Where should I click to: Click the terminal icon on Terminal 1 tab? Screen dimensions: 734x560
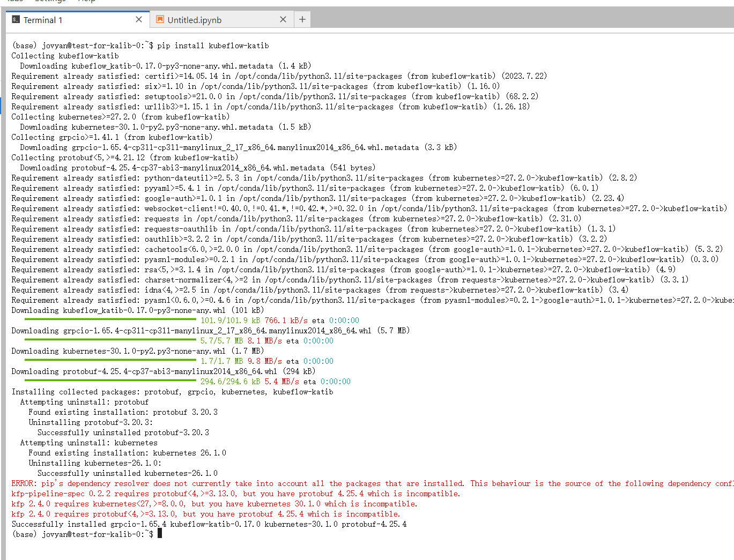coord(16,20)
